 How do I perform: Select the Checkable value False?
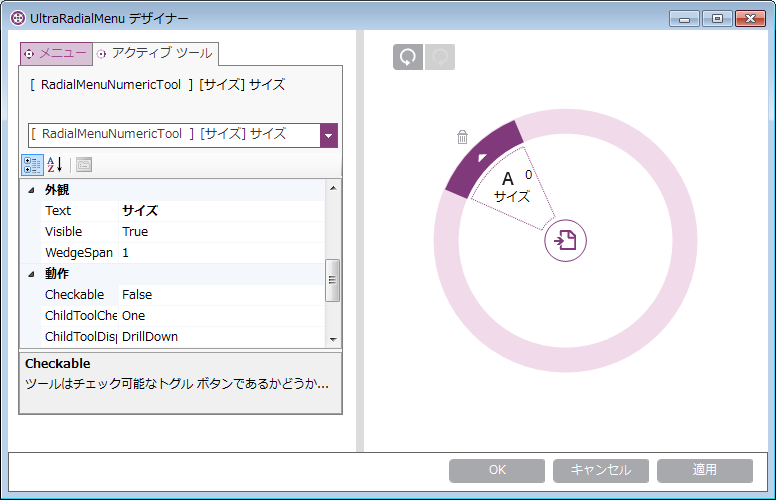tap(222, 295)
